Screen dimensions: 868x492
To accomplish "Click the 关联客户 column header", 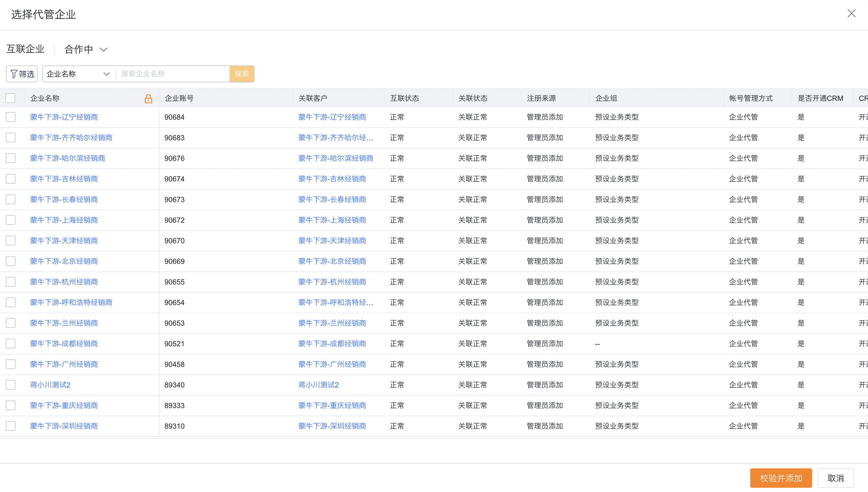I will tap(313, 98).
